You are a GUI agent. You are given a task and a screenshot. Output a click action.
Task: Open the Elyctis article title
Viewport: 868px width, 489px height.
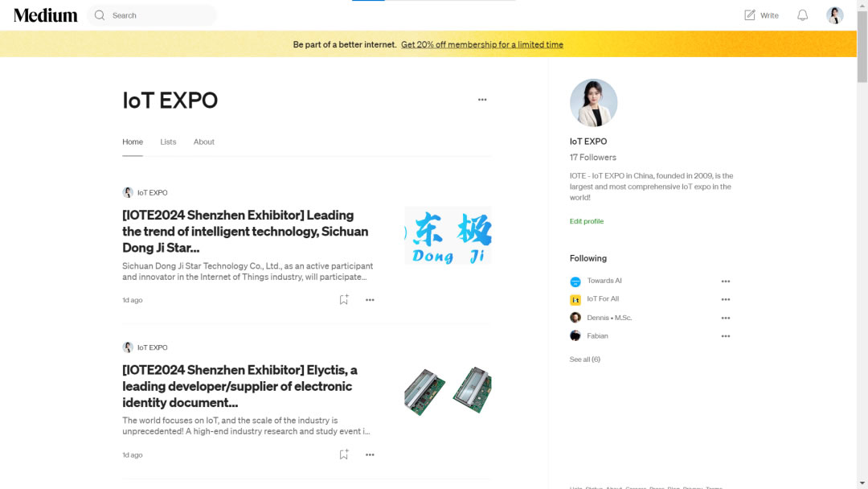(240, 386)
